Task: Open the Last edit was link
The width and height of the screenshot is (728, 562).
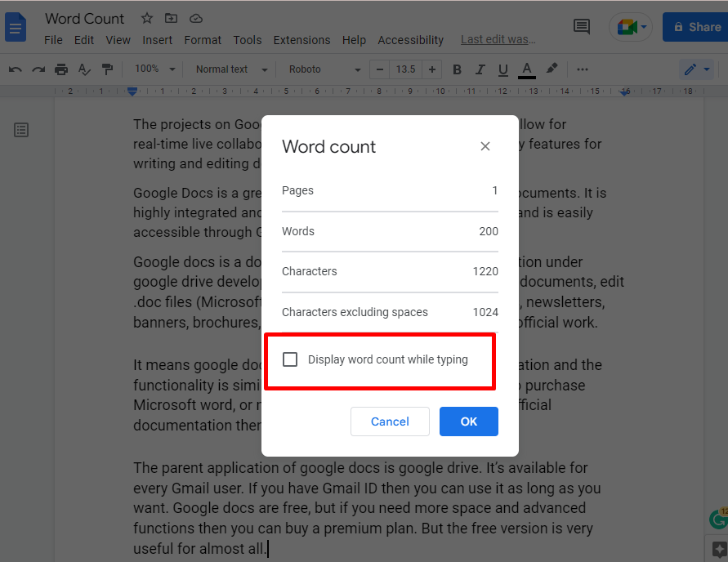Action: click(498, 40)
